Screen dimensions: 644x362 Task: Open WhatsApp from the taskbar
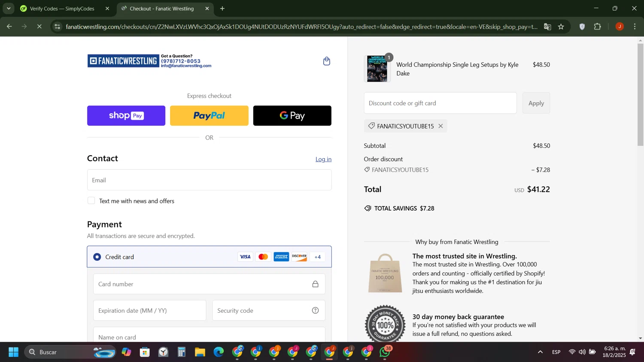[385, 352]
